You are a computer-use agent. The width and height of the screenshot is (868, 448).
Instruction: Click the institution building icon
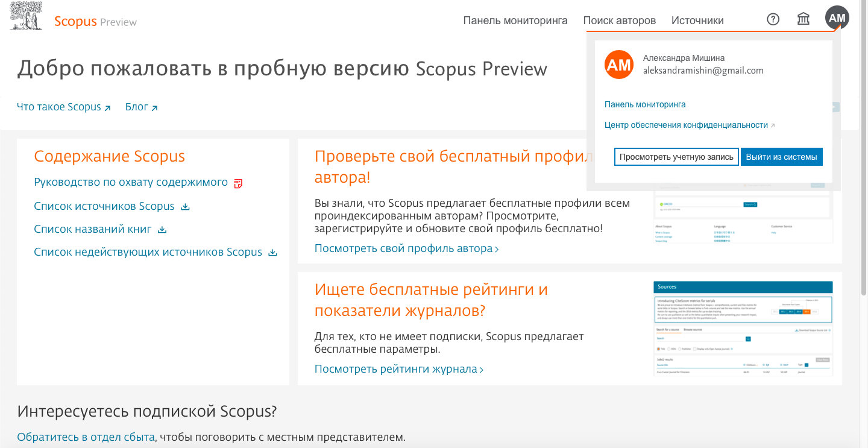(x=804, y=19)
